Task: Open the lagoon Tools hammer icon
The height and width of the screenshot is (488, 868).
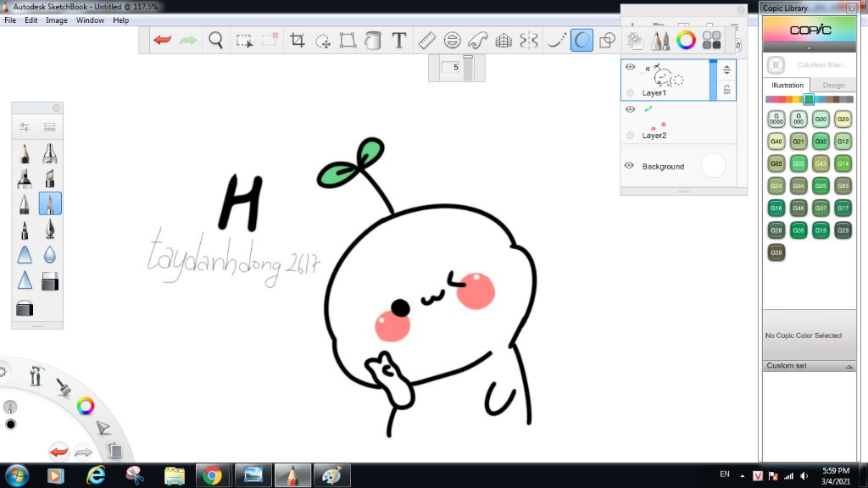Action: [36, 375]
